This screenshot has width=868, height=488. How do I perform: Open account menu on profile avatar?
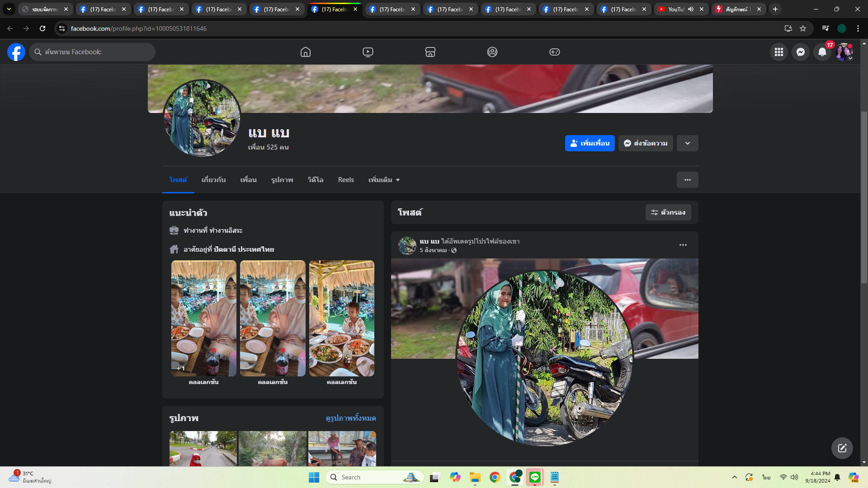click(844, 52)
